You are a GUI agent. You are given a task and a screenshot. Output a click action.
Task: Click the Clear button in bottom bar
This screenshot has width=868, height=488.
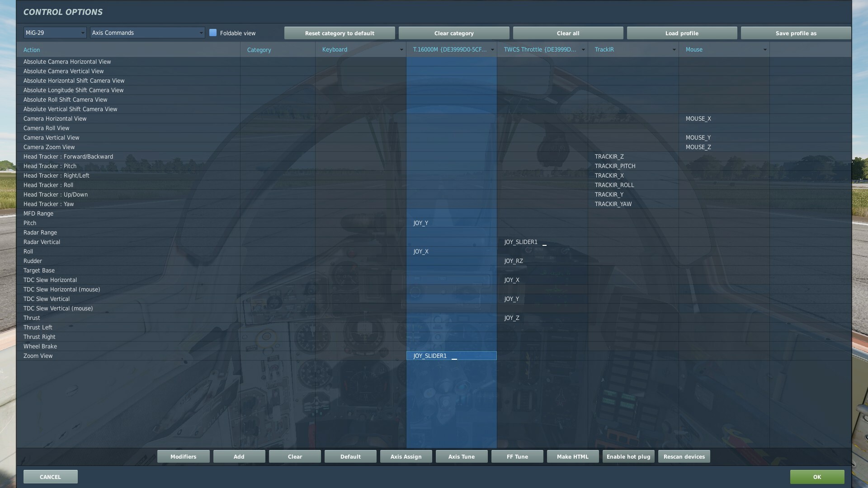[295, 456]
